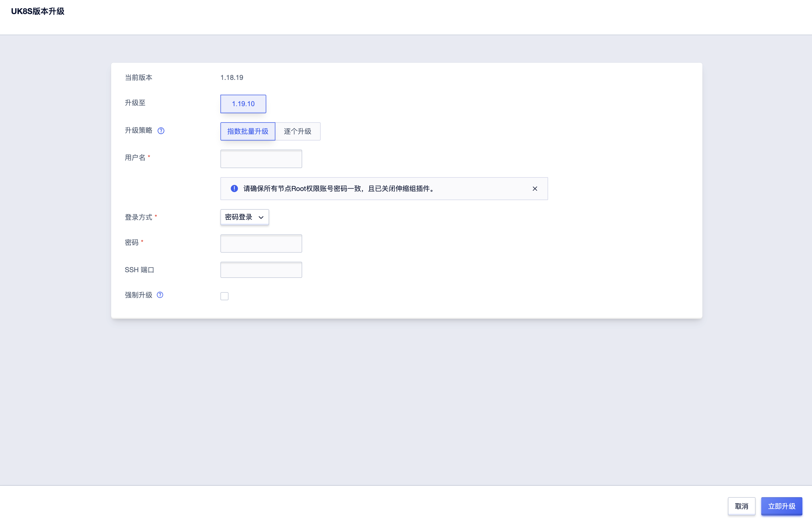Viewport: 812px width, 524px height.
Task: Click the 升级策略 label text
Action: (138, 130)
